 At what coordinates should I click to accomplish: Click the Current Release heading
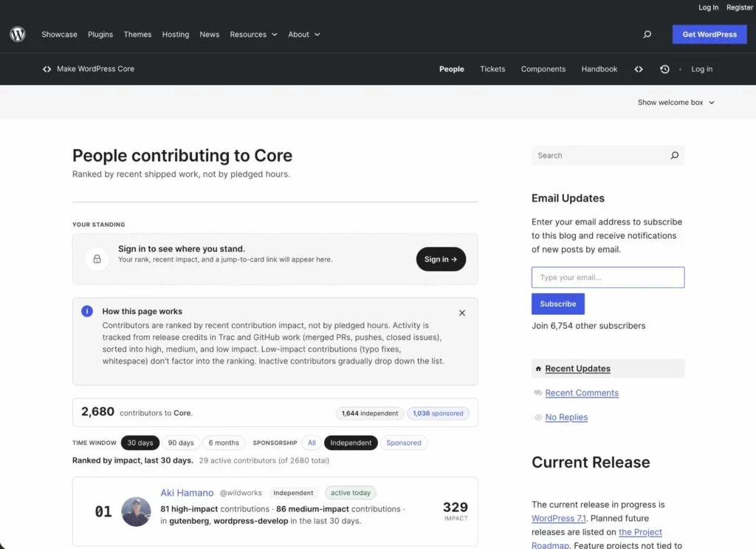591,462
